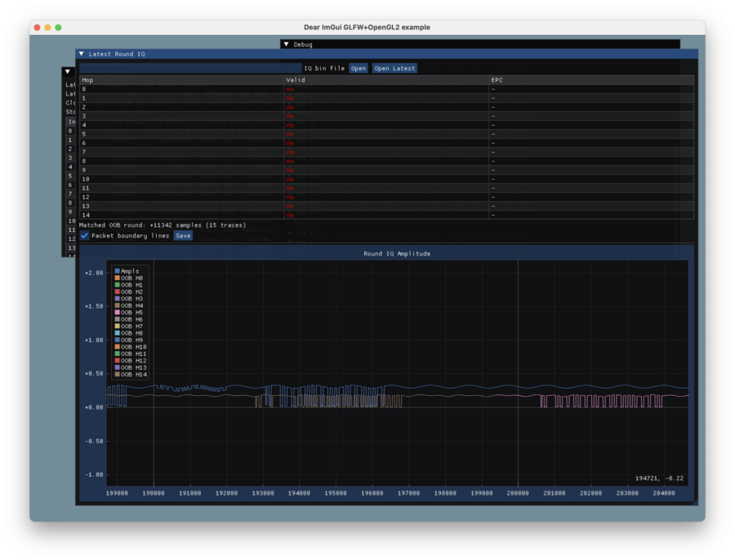Minimize the app with the yellow button
The width and height of the screenshot is (735, 560).
tap(47, 28)
